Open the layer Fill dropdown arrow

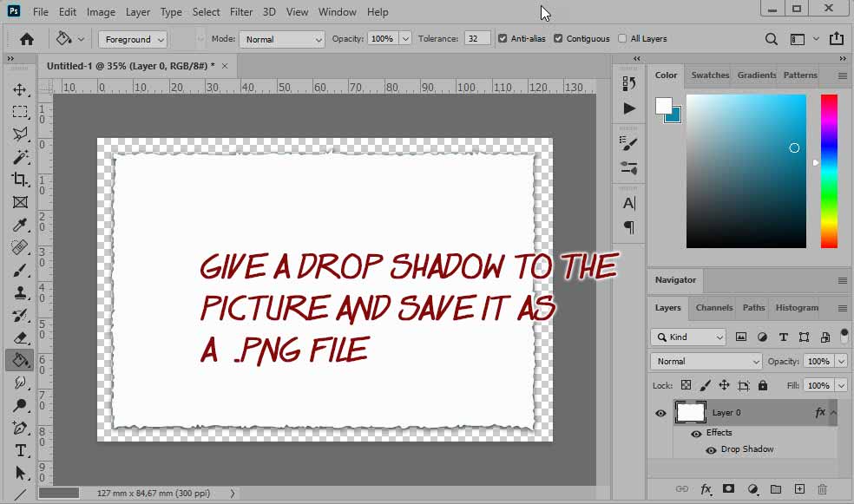pos(842,385)
